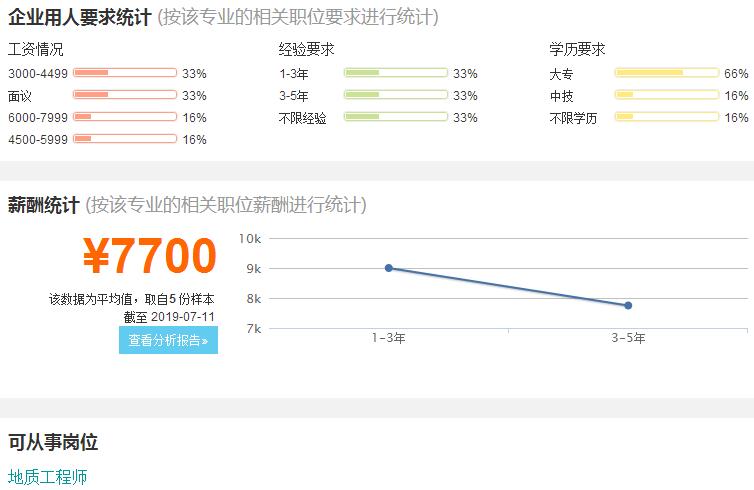Viewport: 754px width, 490px height.
Task: Click the 1-3年 x-axis label under chart
Action: 389,338
